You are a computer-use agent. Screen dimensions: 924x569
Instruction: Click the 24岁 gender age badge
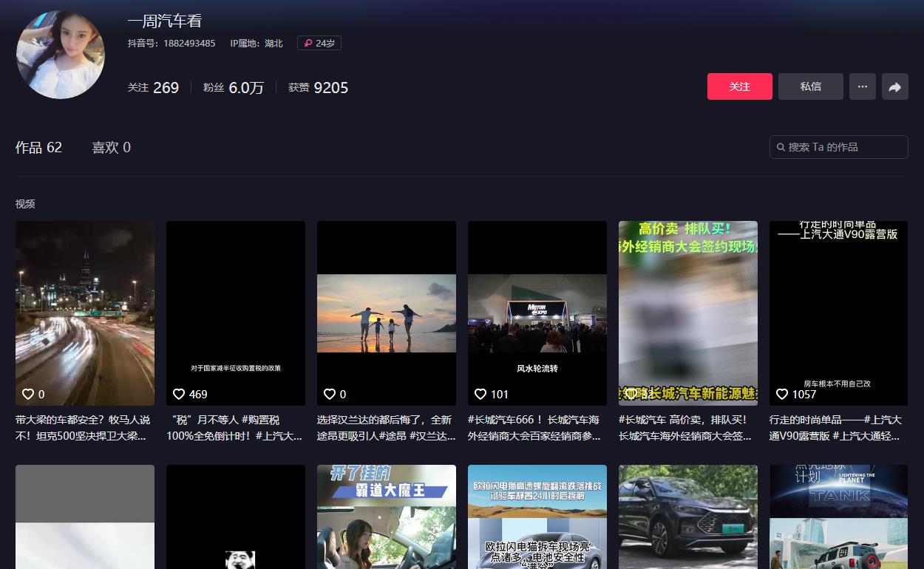coord(319,43)
